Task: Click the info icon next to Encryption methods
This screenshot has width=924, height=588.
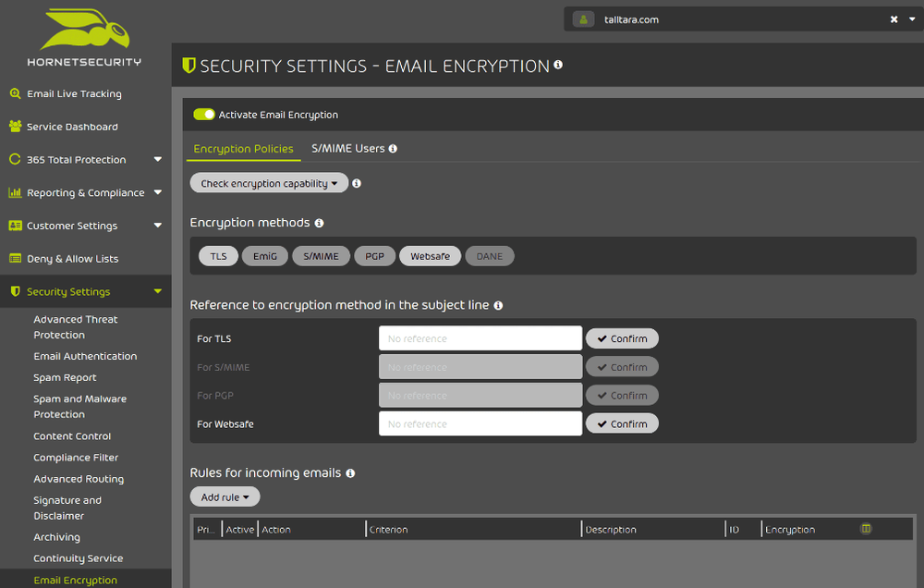Action: pos(320,223)
